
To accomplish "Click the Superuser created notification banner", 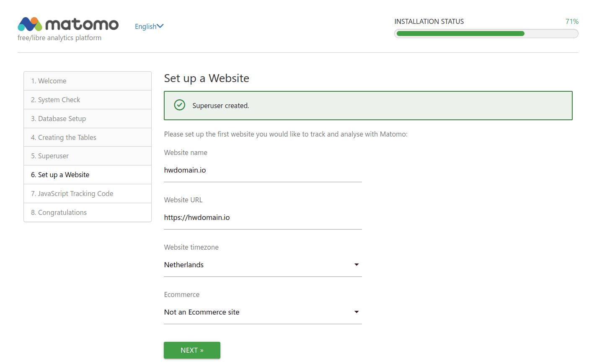I will tap(368, 106).
